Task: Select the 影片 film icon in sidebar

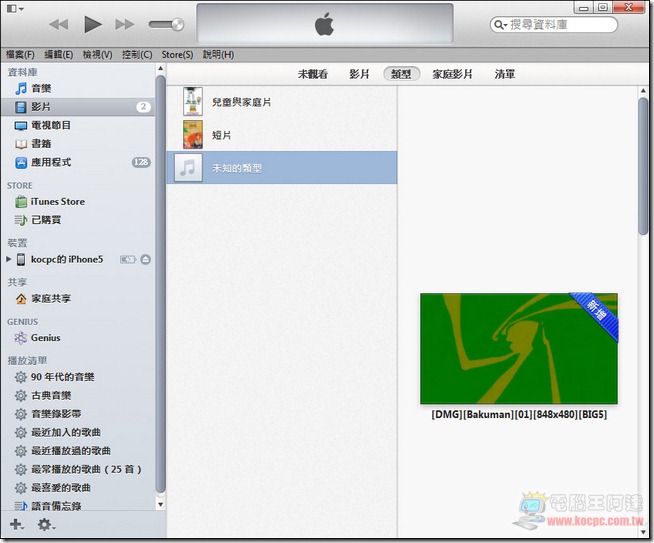Action: click(20, 107)
